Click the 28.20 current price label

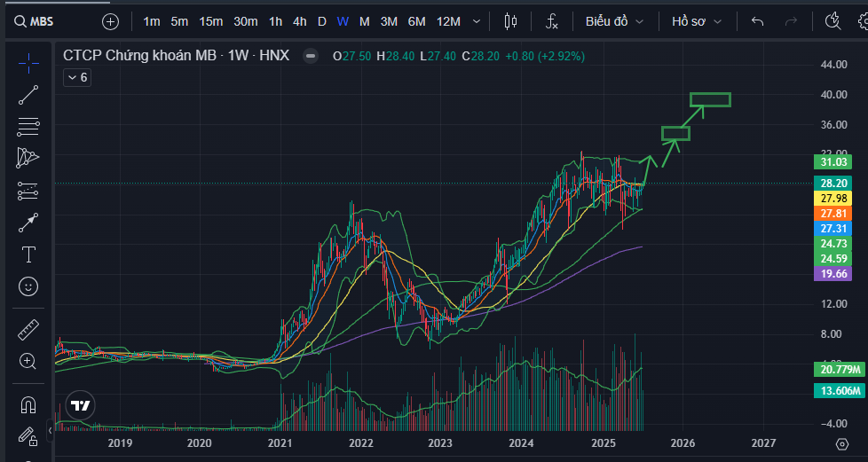click(833, 183)
